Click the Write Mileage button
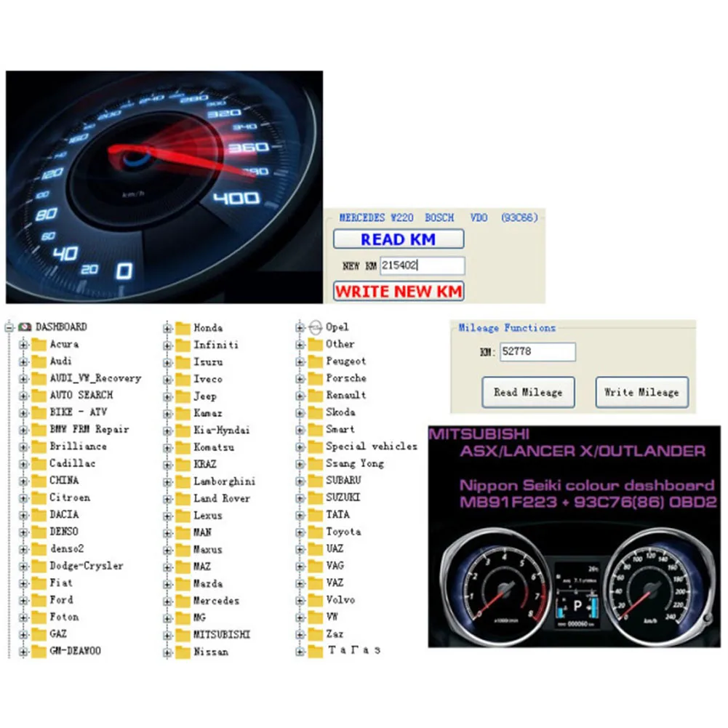 (x=641, y=392)
